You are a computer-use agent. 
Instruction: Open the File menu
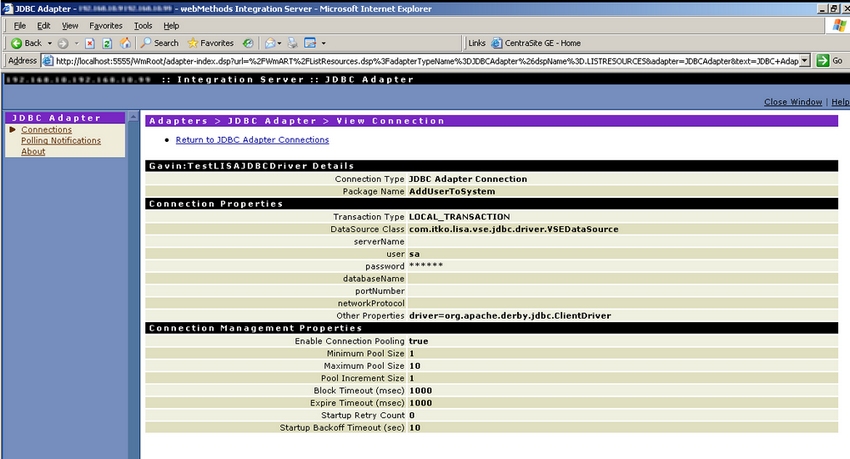pyautogui.click(x=20, y=25)
